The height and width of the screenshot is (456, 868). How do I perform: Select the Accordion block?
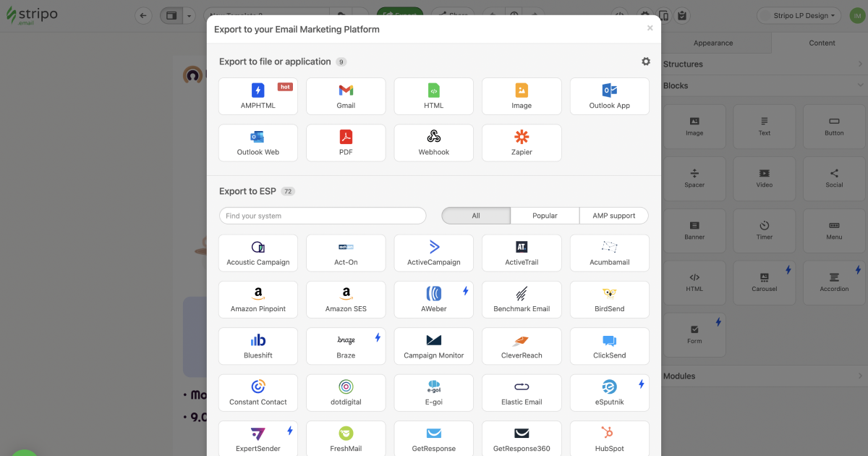[x=834, y=283]
